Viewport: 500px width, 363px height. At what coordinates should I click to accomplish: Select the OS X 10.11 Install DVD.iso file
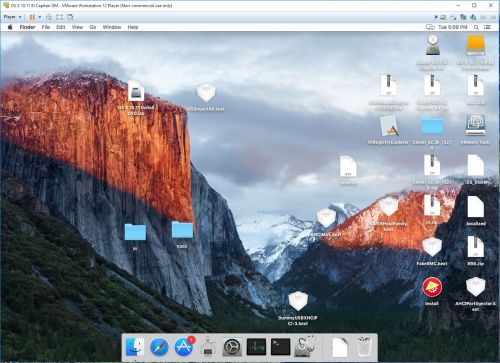click(136, 90)
